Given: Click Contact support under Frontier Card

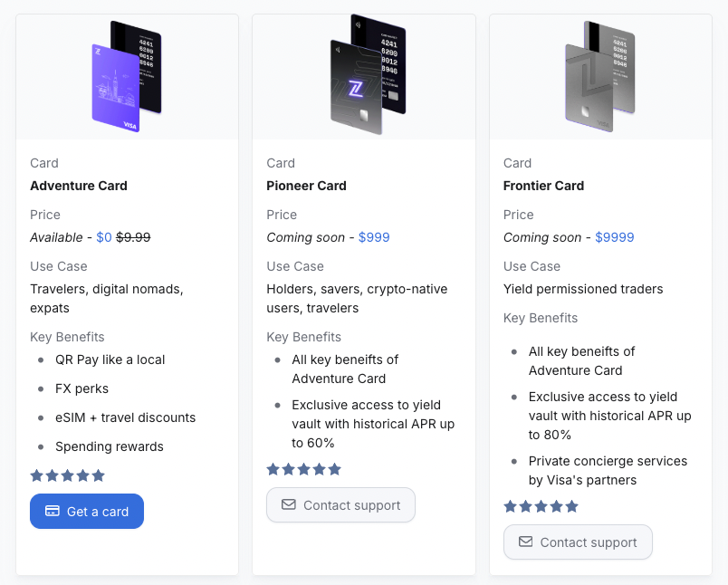Looking at the screenshot, I should 578,542.
